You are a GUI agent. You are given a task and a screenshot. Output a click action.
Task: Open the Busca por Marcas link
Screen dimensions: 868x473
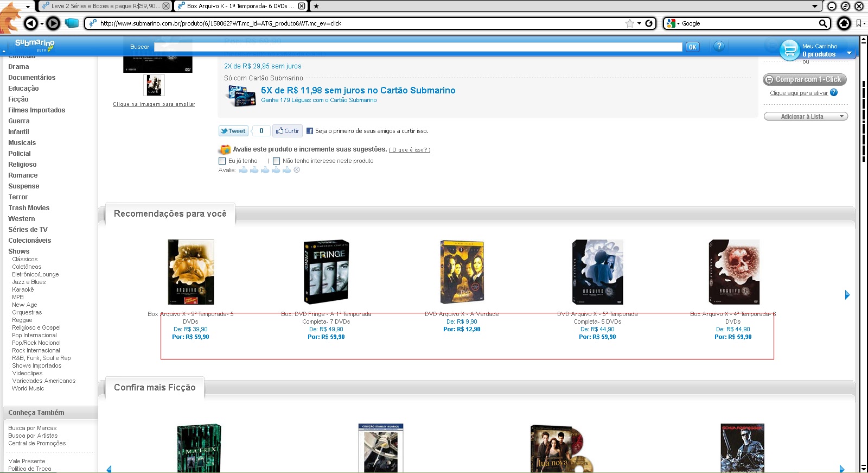33,428
